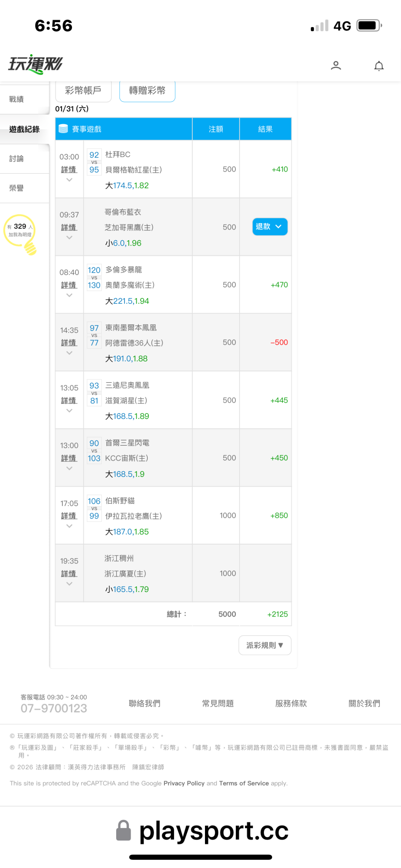This screenshot has width=401, height=868.
Task: Expand 詳情 for the 17:05 伯斯野貓 game
Action: [69, 516]
